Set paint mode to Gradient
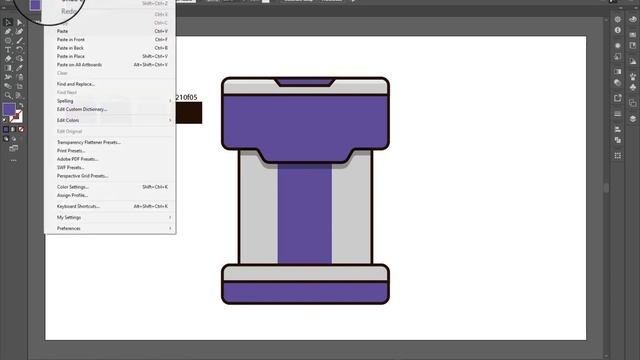640x360 pixels. coord(13,129)
